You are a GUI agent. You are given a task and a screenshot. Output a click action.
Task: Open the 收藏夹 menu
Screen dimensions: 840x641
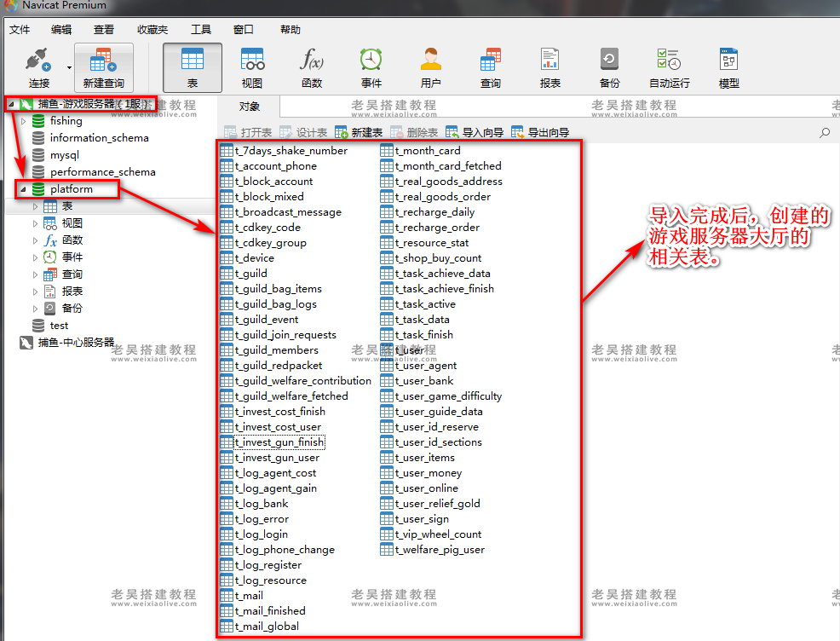(x=152, y=30)
